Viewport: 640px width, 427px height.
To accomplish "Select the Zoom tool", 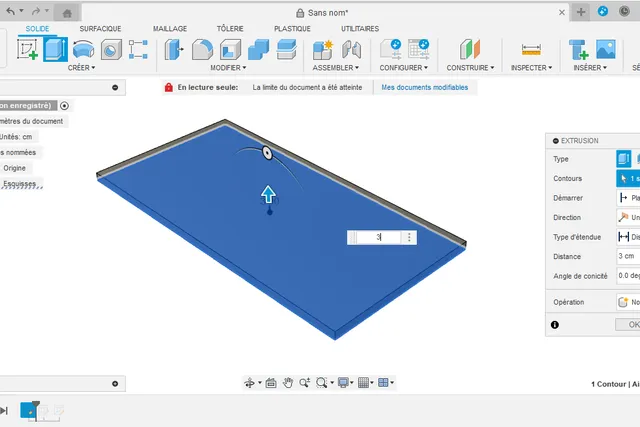I will click(x=304, y=383).
